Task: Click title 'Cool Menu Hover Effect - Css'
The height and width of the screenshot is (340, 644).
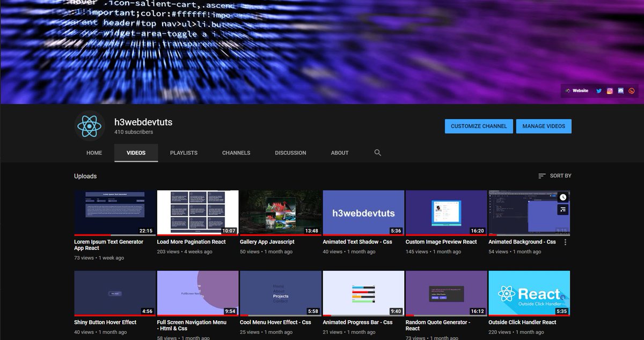Action: pos(275,322)
